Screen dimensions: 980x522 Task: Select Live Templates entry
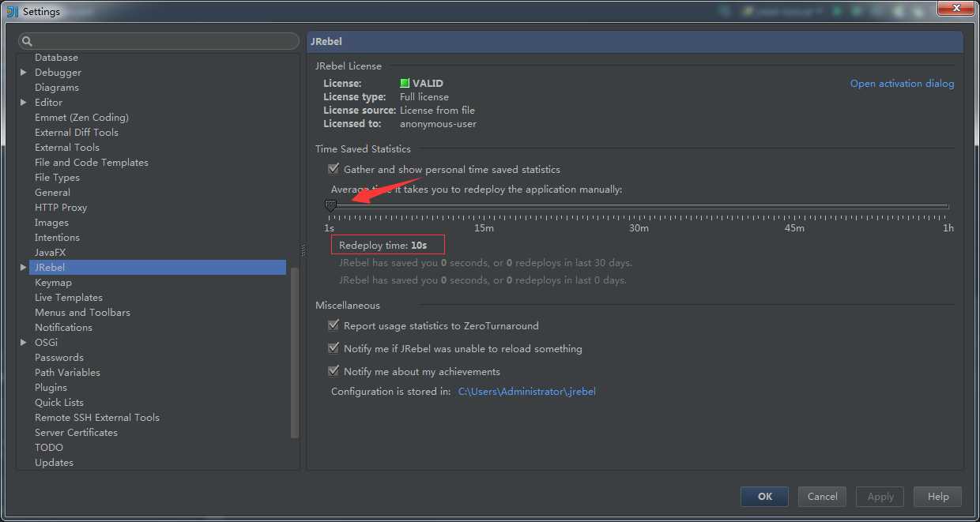[x=69, y=297]
